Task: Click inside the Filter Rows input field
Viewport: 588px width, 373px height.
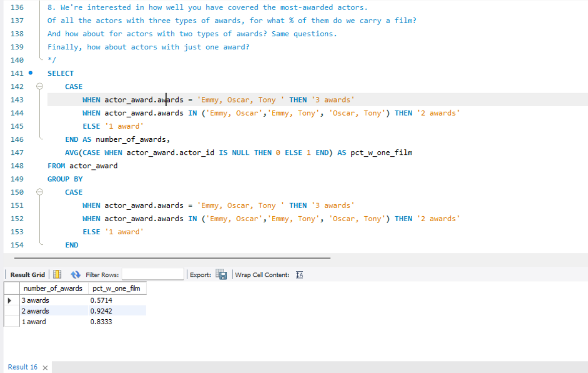Action: (x=153, y=274)
